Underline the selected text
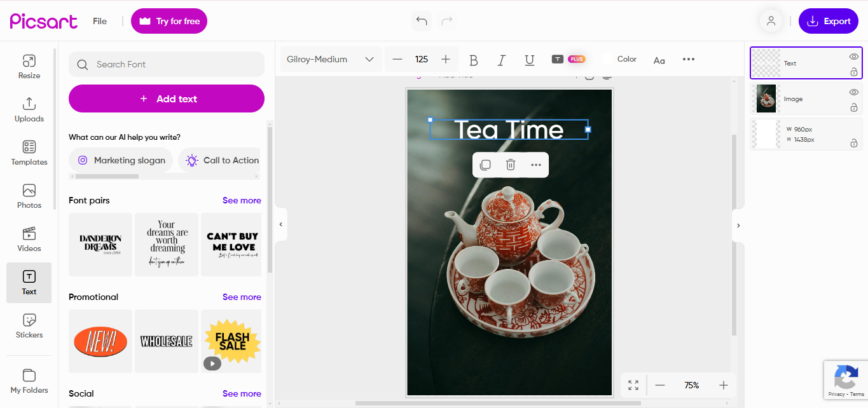Image resolution: width=868 pixels, height=408 pixels. (529, 60)
